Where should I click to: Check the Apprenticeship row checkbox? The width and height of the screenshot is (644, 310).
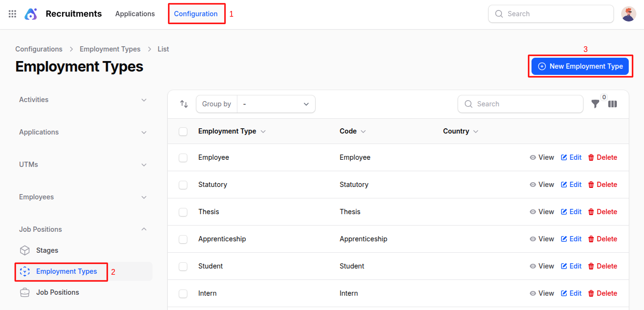183,239
